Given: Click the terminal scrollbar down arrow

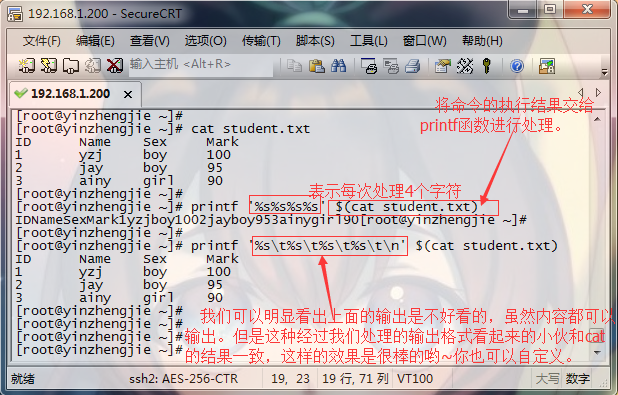Looking at the screenshot, I should click(x=598, y=352).
